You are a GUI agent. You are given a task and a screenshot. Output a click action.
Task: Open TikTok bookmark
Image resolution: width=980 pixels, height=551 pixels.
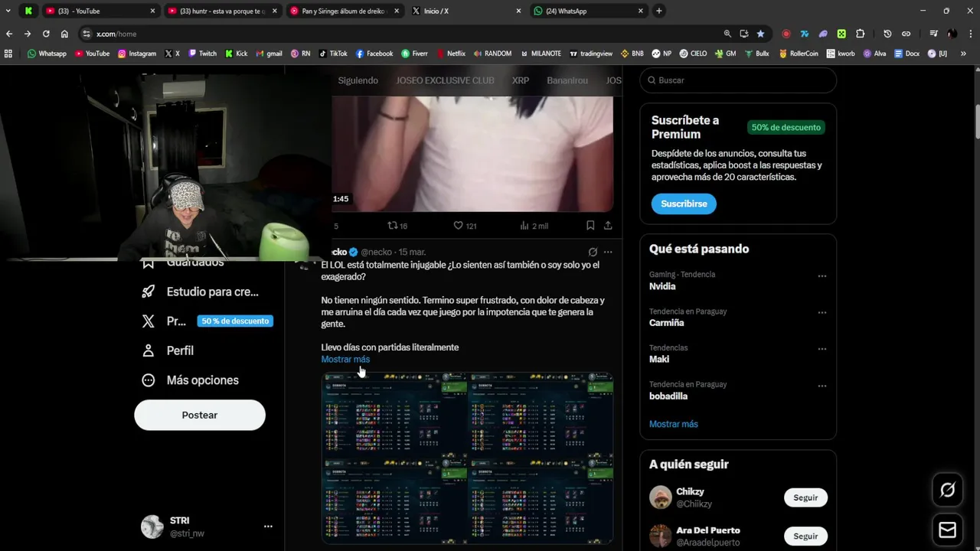[x=333, y=54]
